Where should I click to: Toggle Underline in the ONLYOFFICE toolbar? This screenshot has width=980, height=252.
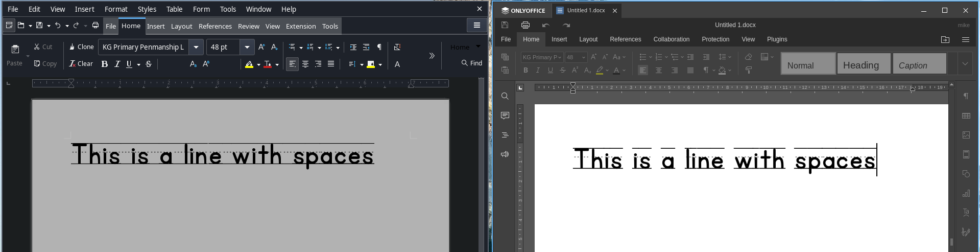(x=550, y=70)
